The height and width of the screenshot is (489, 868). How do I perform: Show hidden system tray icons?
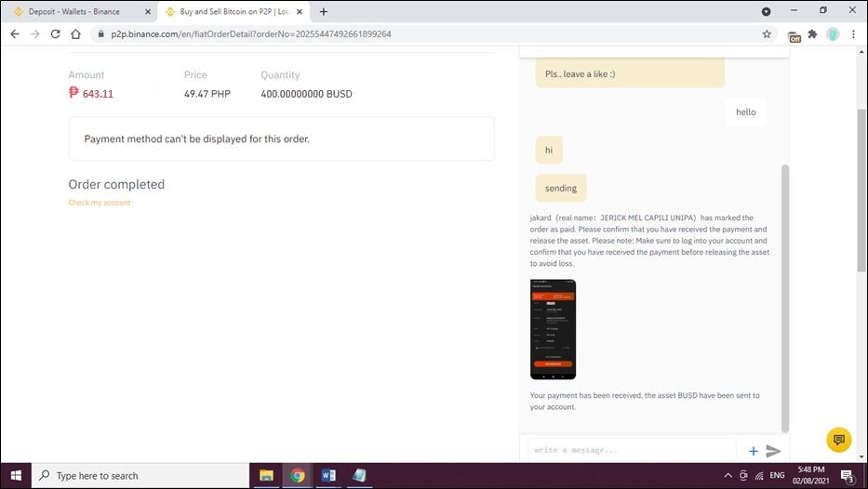(728, 476)
